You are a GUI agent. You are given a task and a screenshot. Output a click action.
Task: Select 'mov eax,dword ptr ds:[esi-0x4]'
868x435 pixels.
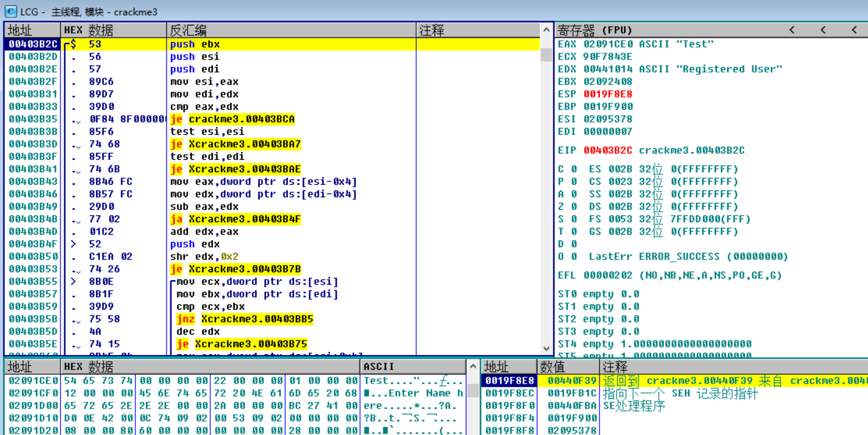pyautogui.click(x=263, y=182)
